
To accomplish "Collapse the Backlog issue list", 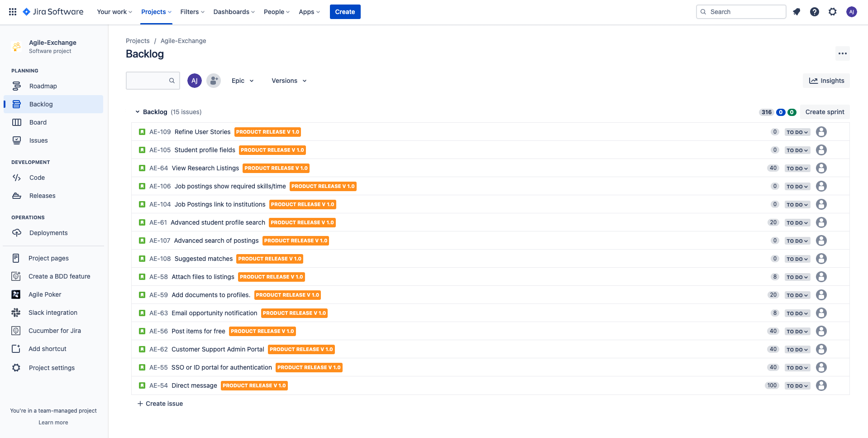I will (137, 111).
